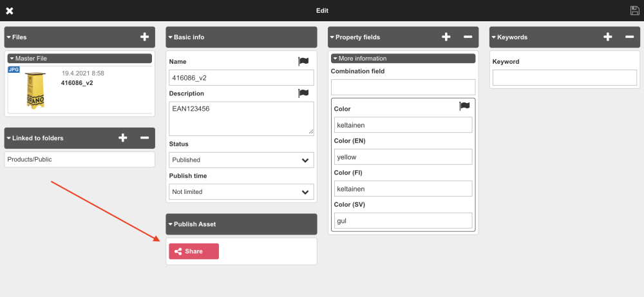Remove property field with minus icon
The width and height of the screenshot is (644, 297).
468,37
